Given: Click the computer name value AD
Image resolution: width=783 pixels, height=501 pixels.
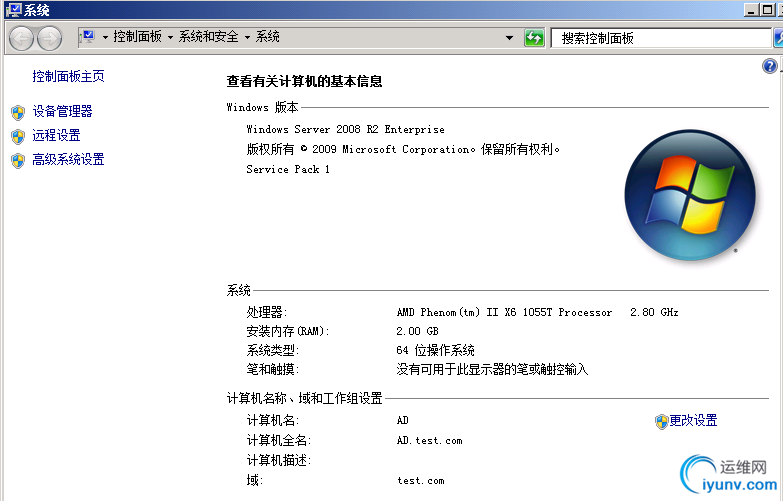Looking at the screenshot, I should [402, 421].
